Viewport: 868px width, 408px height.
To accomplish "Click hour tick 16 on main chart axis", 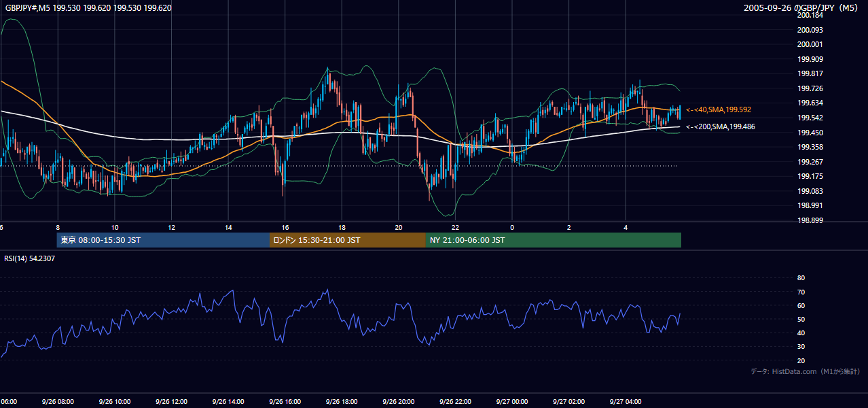I will pos(285,228).
